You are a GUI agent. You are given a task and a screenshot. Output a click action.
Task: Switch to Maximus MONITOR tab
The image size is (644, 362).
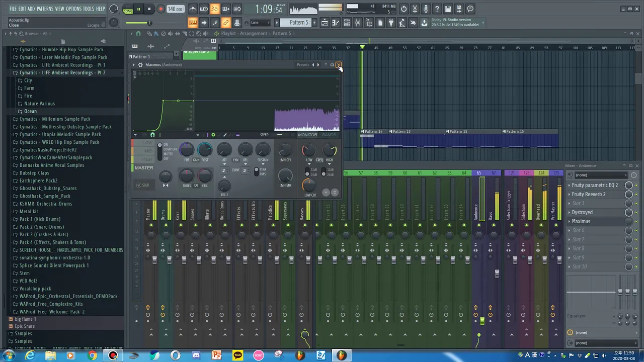(x=307, y=135)
